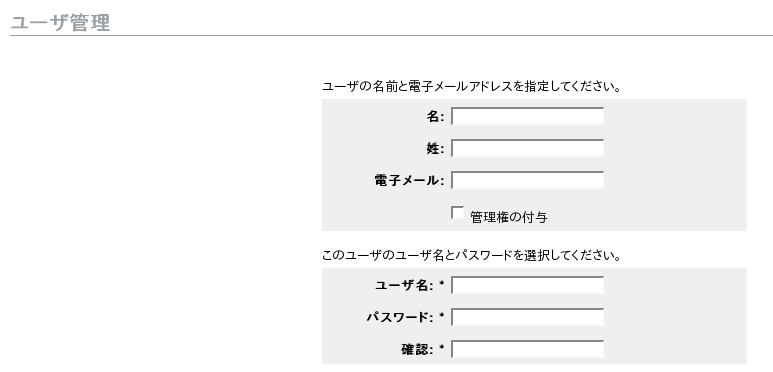Click the required asterisk beside ユーザ名
This screenshot has height=372, width=773.
442,284
